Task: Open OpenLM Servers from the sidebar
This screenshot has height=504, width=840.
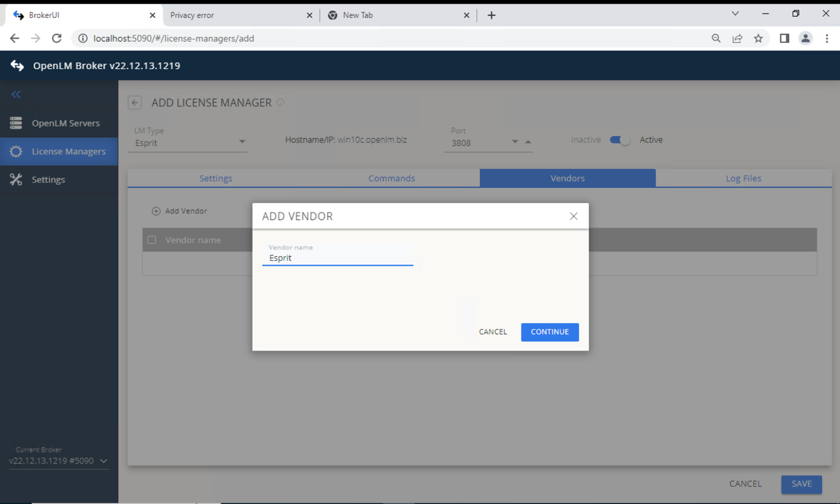Action: click(65, 123)
